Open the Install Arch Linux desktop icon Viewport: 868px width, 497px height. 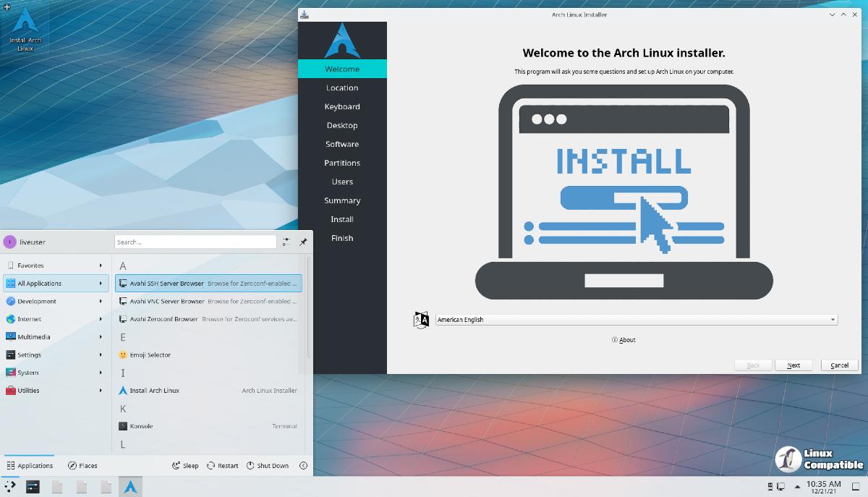click(25, 29)
